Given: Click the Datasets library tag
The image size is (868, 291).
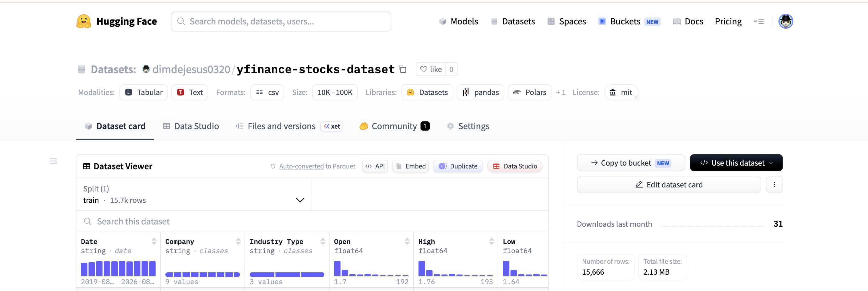Looking at the screenshot, I should pyautogui.click(x=427, y=92).
